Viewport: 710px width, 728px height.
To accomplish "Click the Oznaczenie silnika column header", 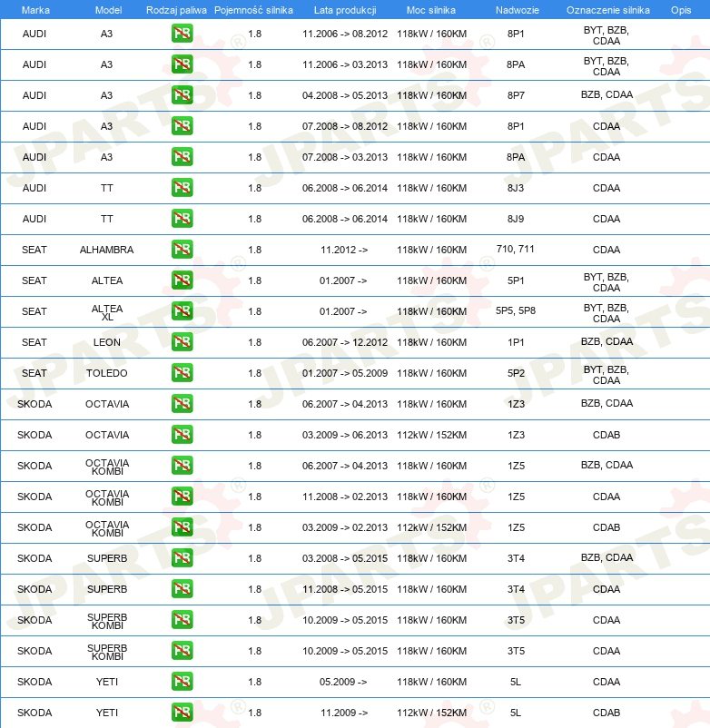I will coord(607,10).
